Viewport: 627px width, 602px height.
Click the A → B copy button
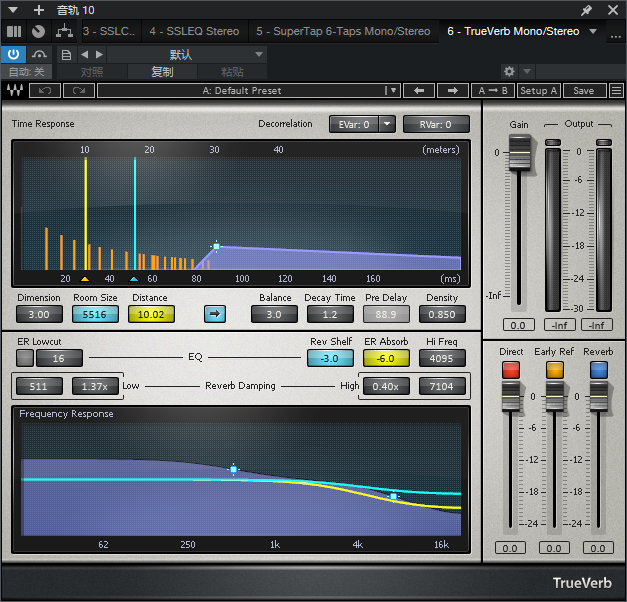point(493,91)
